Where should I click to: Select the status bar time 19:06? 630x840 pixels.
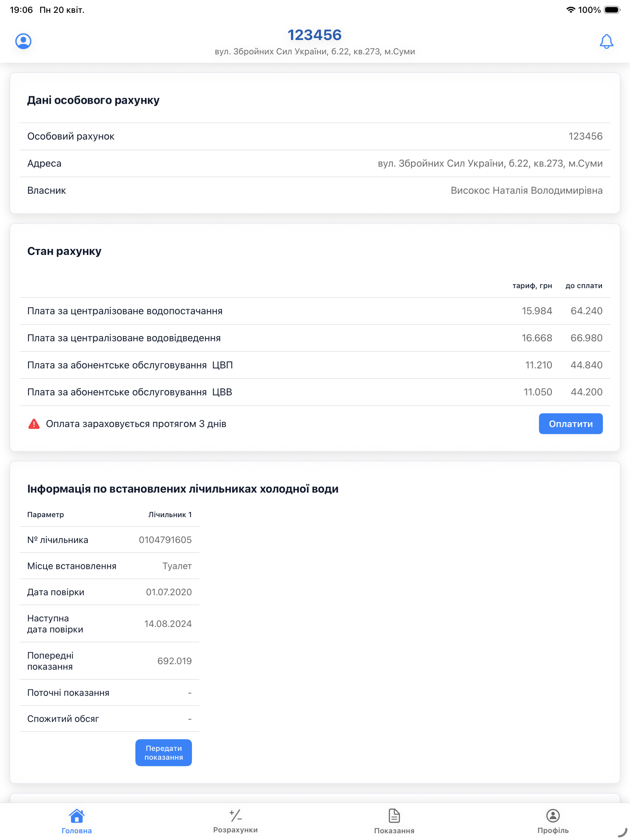(21, 10)
